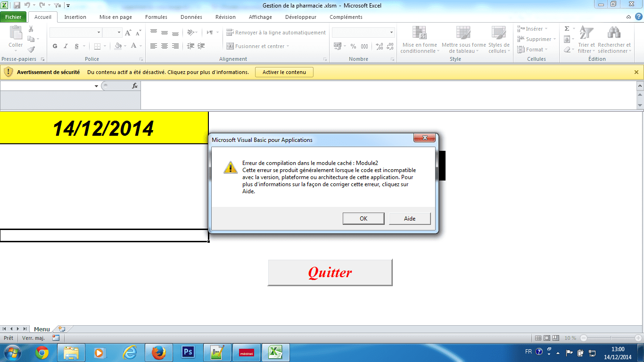
Task: Click Fusionner et centrer button
Action: tap(258, 46)
